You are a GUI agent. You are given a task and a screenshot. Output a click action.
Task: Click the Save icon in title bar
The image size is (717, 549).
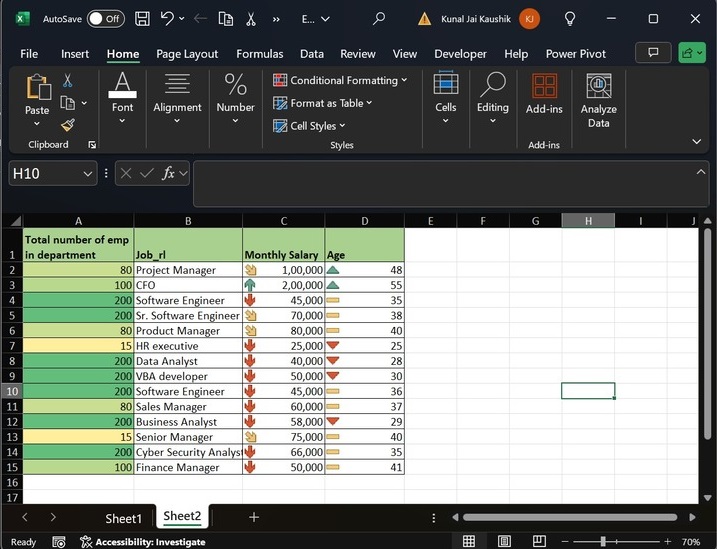tap(142, 19)
